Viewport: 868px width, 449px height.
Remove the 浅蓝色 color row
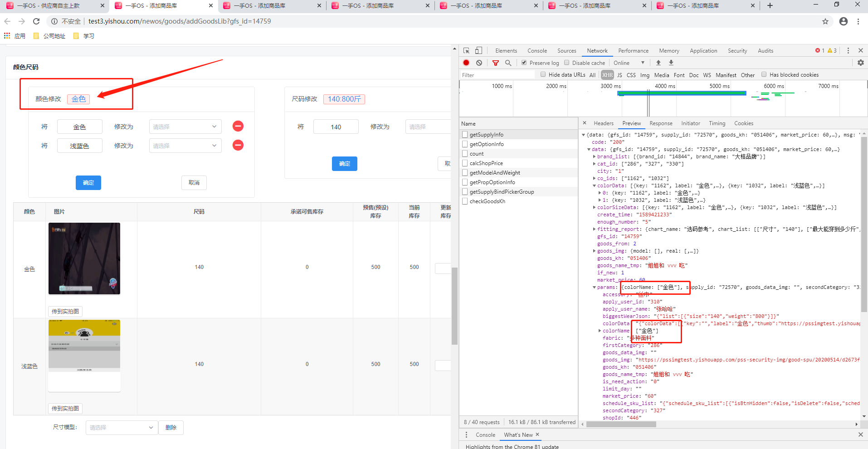(238, 145)
